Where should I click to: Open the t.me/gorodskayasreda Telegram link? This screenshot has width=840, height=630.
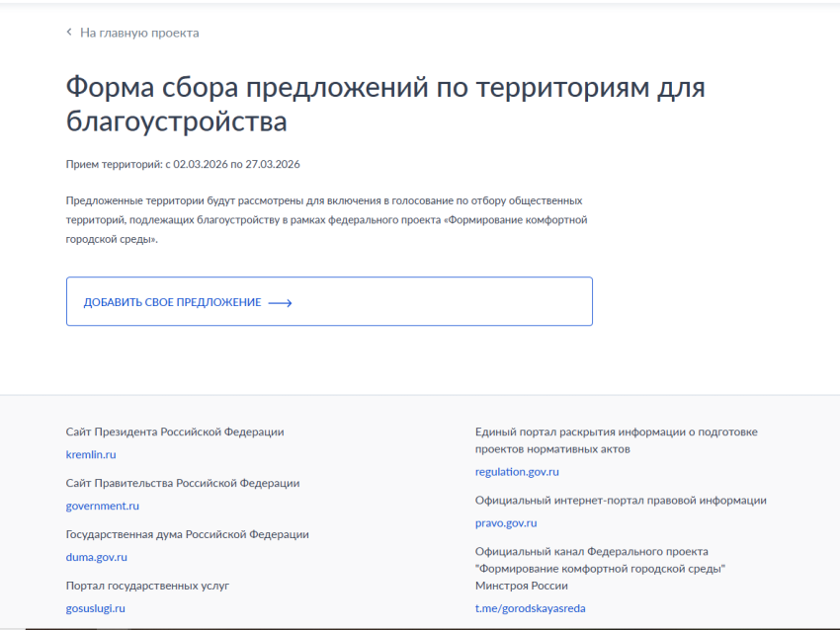[529, 608]
